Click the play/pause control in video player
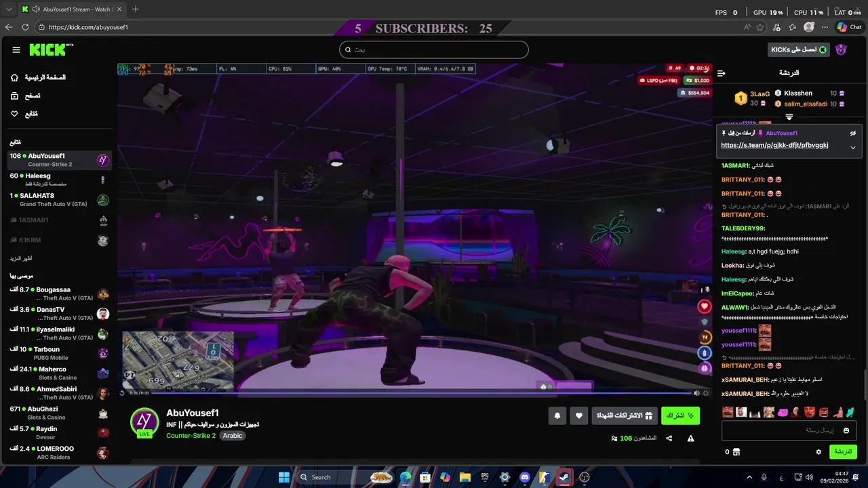 tap(123, 392)
